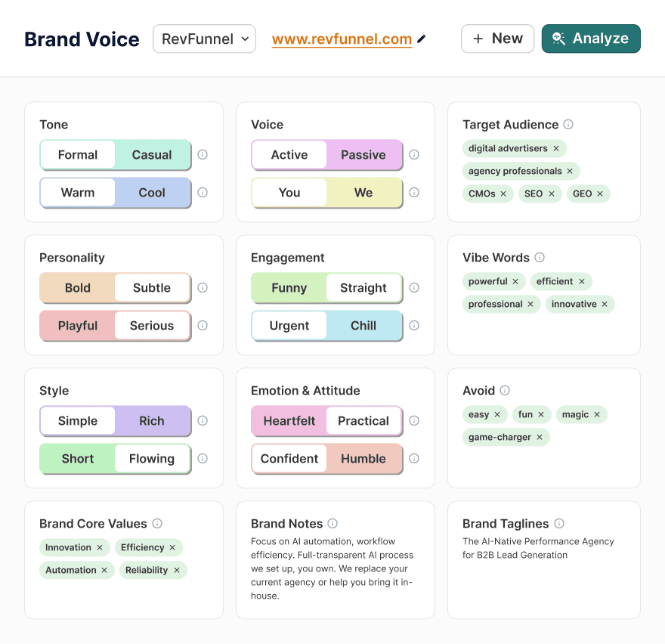This screenshot has width=665, height=644.
Task: Select Playful personality option
Action: [78, 326]
